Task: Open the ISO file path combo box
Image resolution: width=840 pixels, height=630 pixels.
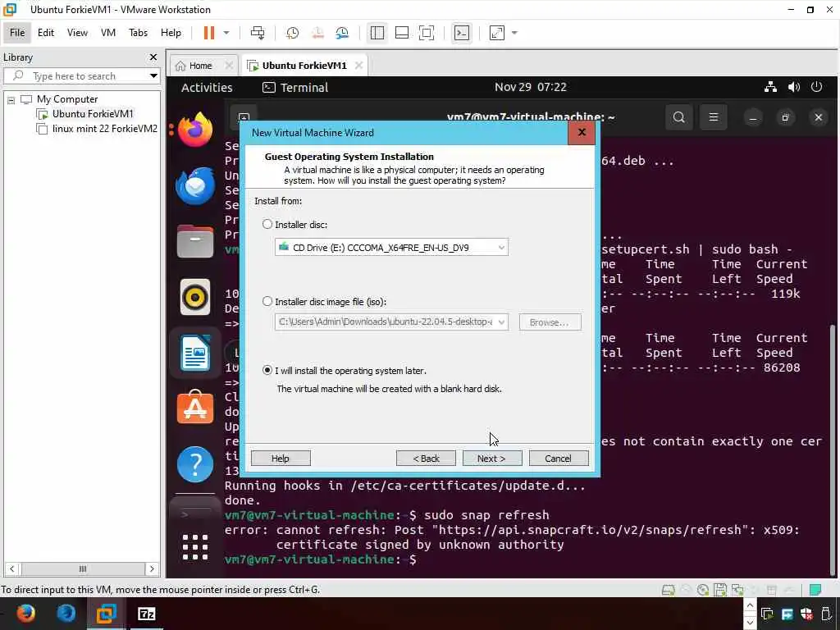Action: point(391,322)
